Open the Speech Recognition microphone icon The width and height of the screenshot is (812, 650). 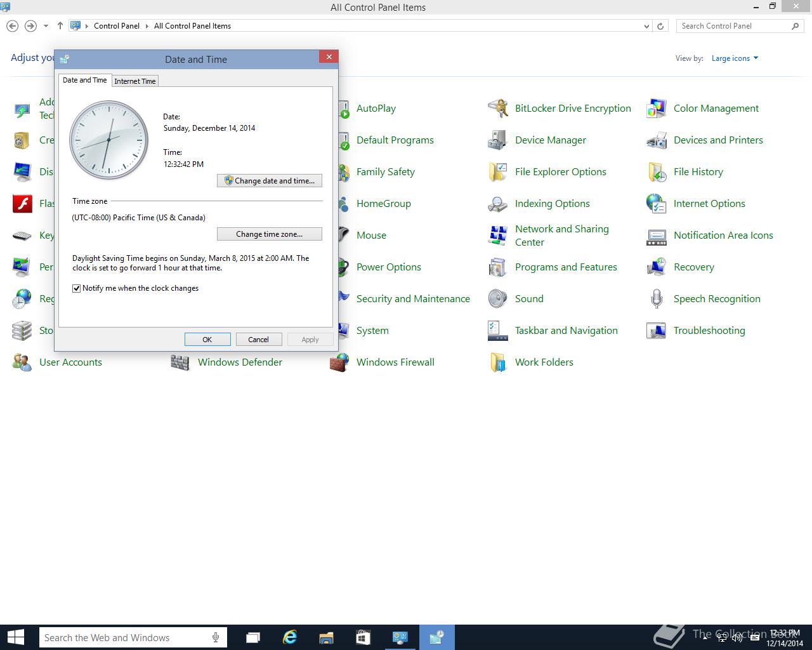657,299
